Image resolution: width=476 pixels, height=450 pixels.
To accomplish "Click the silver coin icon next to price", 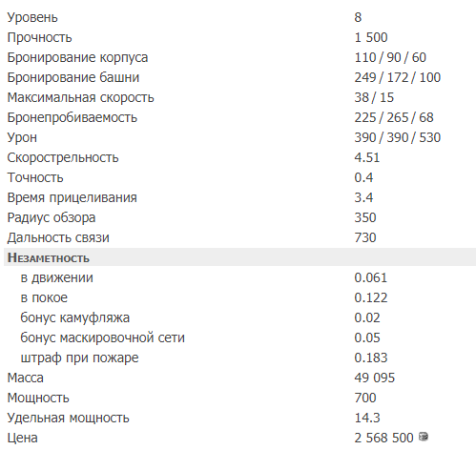I will (424, 437).
